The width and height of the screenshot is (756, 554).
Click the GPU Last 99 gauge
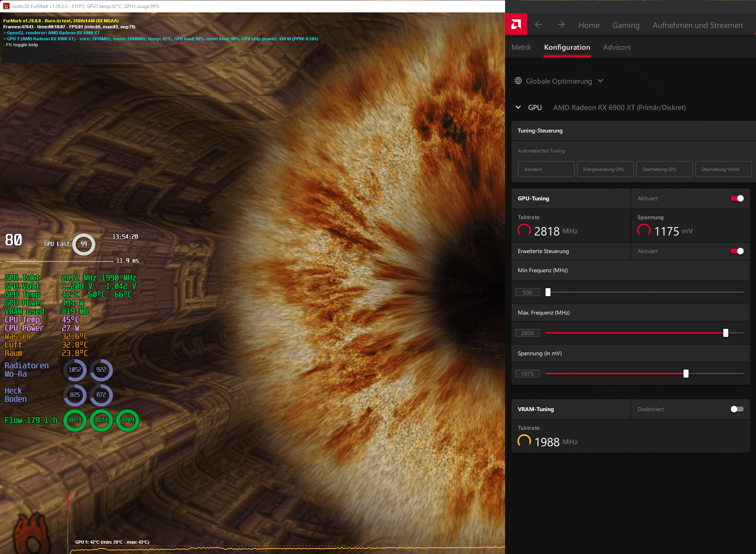[x=84, y=244]
